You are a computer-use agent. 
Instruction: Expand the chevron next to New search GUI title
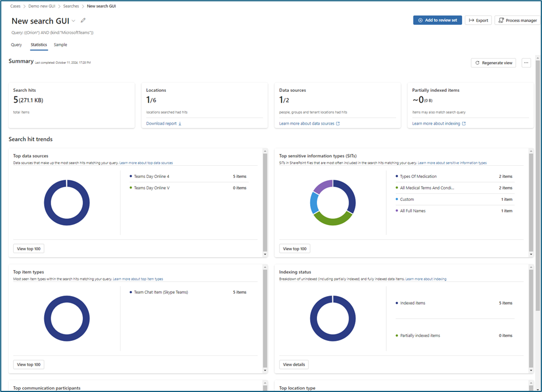[x=73, y=21]
